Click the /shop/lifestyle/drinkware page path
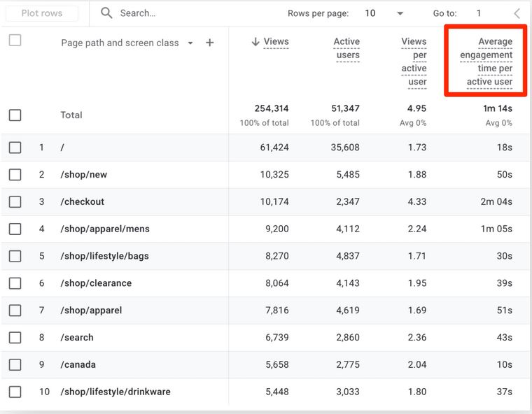532x414 pixels. (115, 392)
